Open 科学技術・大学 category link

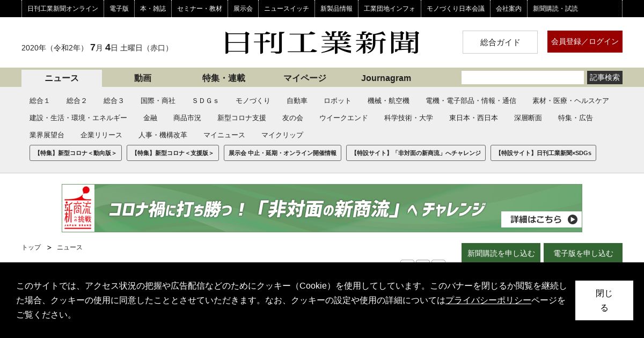point(408,118)
